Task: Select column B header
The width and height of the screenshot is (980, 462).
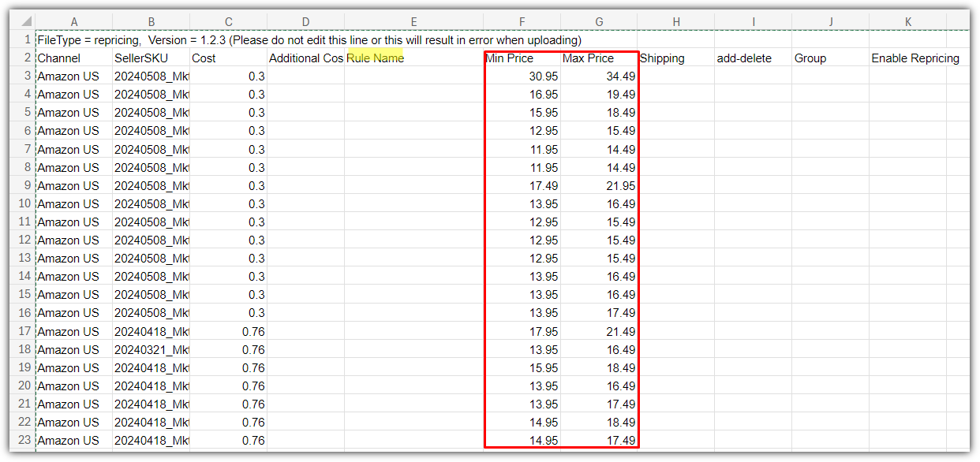Action: click(x=151, y=22)
